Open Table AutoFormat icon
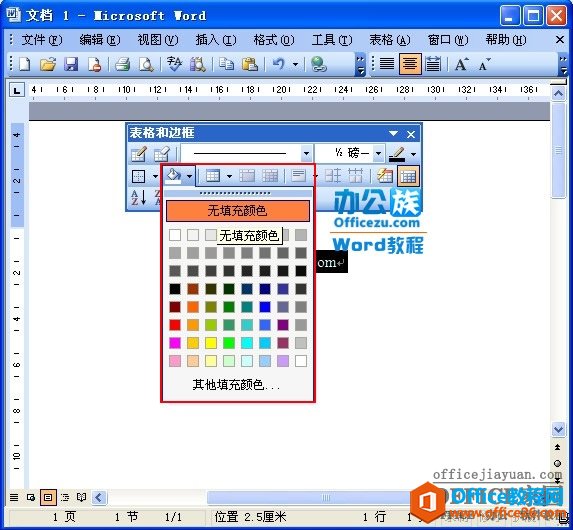573x530 pixels. tap(384, 176)
